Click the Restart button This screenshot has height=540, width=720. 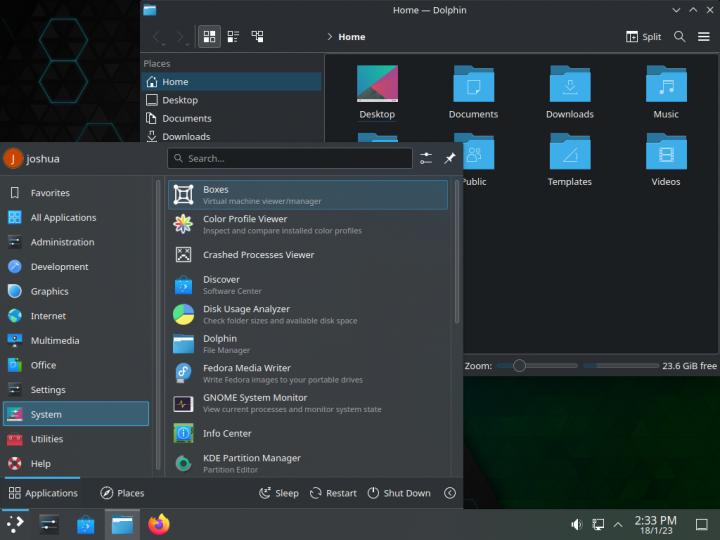tap(333, 493)
